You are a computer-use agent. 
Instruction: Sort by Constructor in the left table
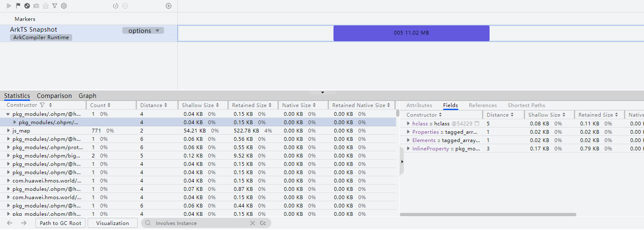51,105
